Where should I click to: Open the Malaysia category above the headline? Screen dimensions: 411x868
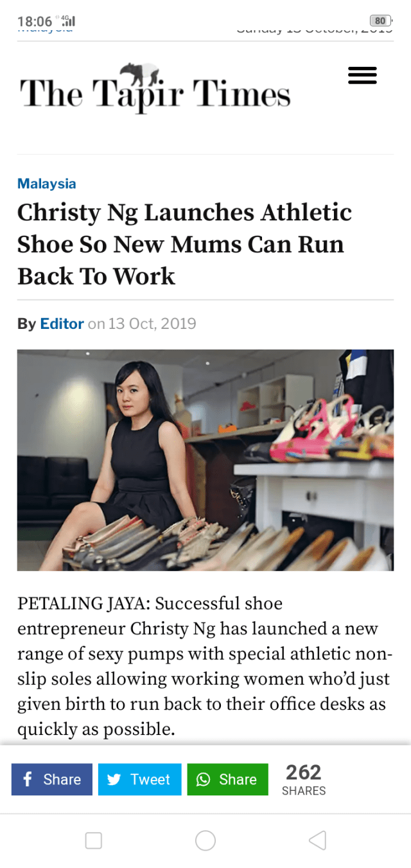[x=46, y=184]
